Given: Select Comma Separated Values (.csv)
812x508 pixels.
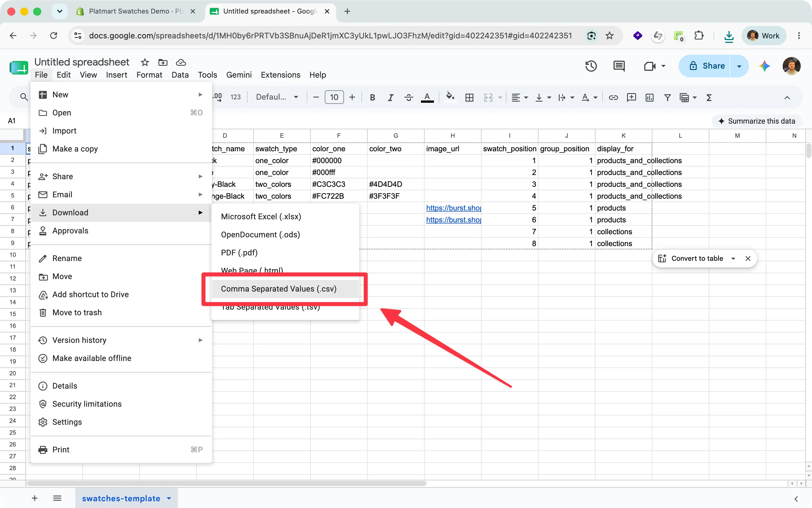Looking at the screenshot, I should coord(285,289).
